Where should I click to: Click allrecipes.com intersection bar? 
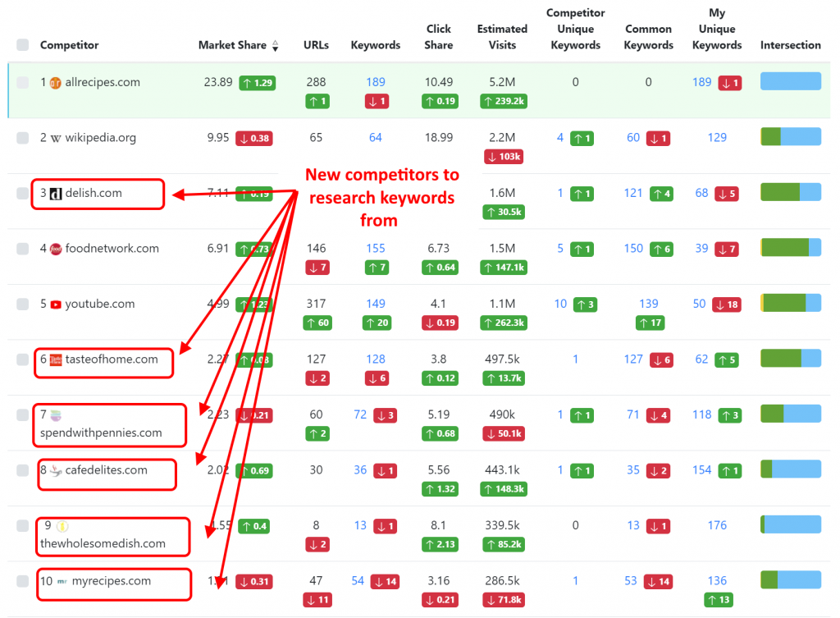790,81
